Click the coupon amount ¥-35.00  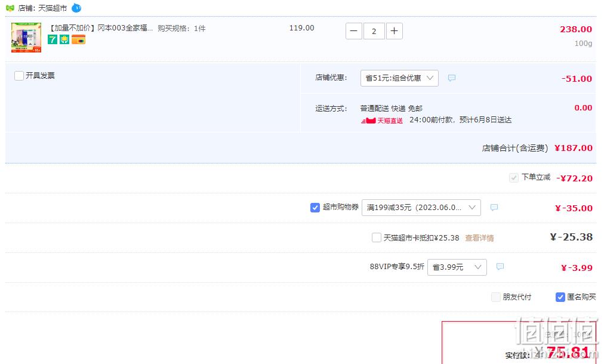pyautogui.click(x=574, y=208)
